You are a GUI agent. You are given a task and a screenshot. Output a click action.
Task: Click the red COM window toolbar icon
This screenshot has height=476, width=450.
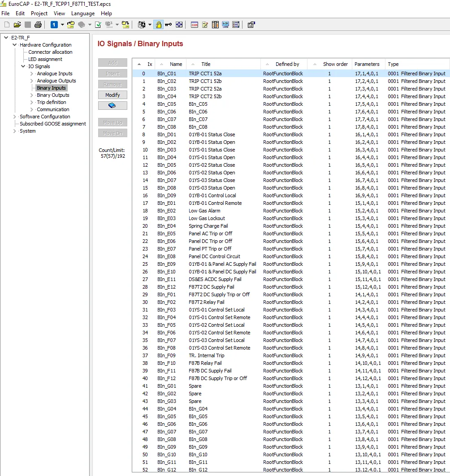pos(195,25)
